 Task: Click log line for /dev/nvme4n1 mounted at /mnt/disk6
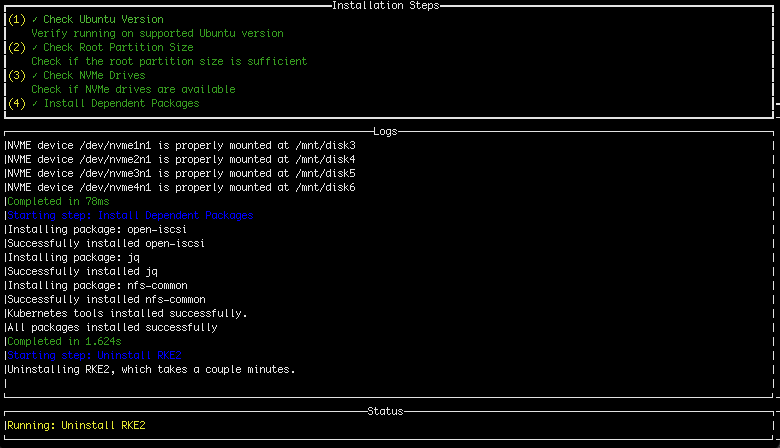click(x=181, y=187)
